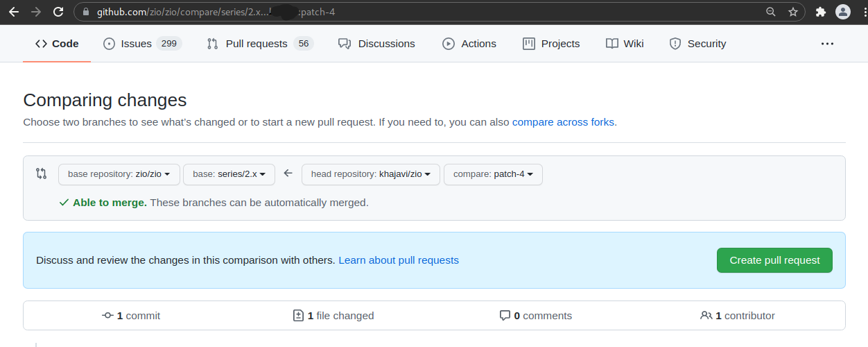Open the Issues tab

142,44
